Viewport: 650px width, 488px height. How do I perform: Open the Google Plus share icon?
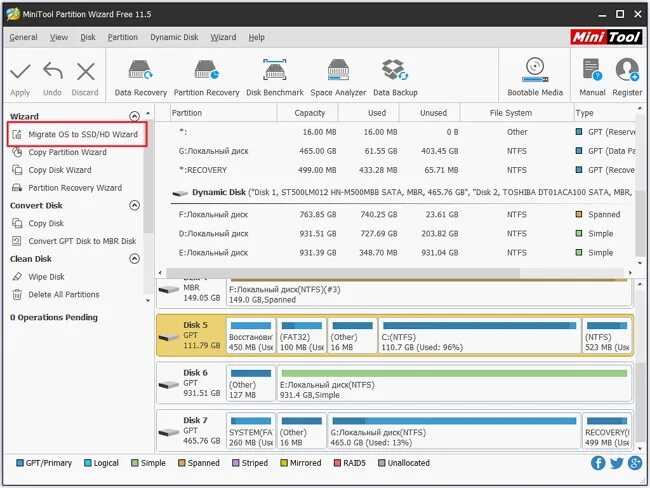[635, 463]
